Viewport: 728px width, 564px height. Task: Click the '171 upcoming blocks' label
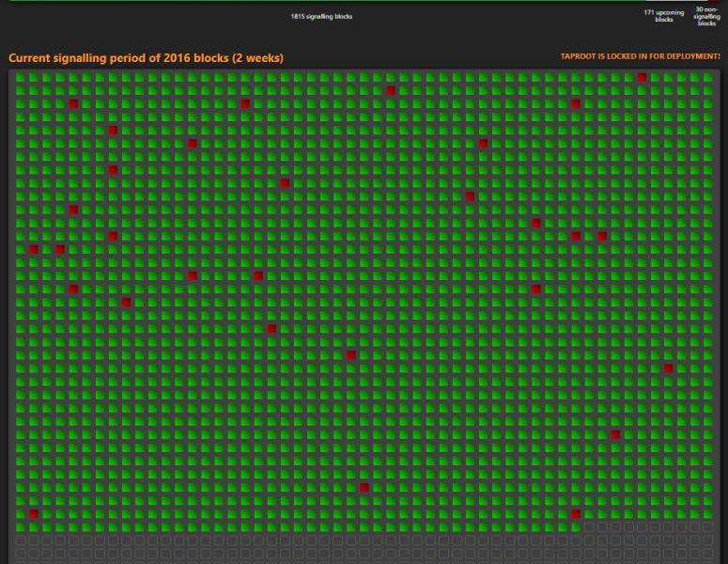point(663,16)
